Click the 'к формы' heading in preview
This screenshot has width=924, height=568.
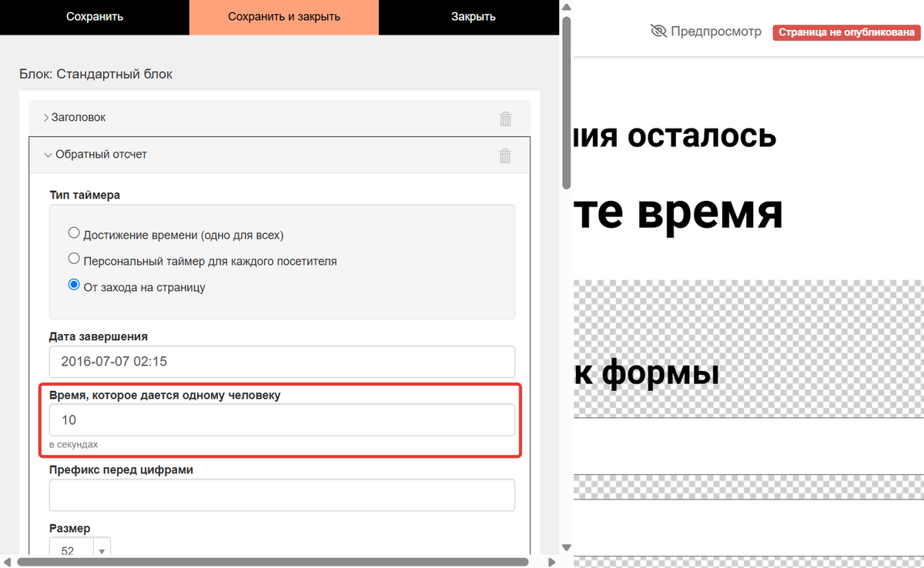coord(647,373)
